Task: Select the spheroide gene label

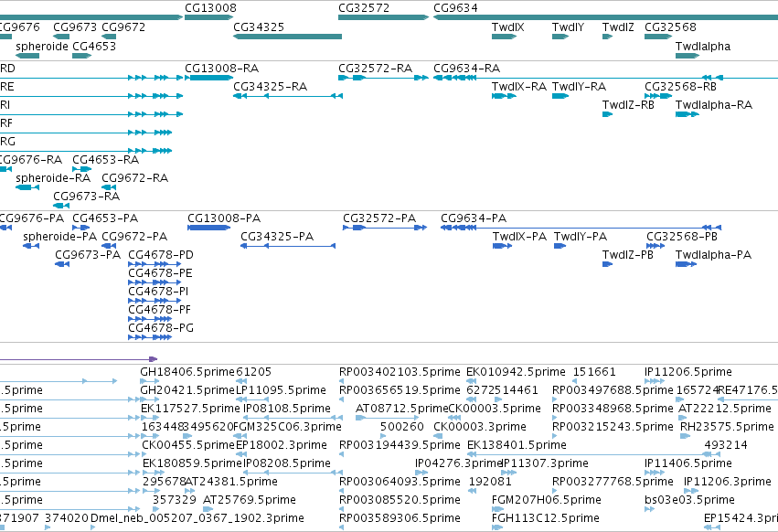Action: 42,46
